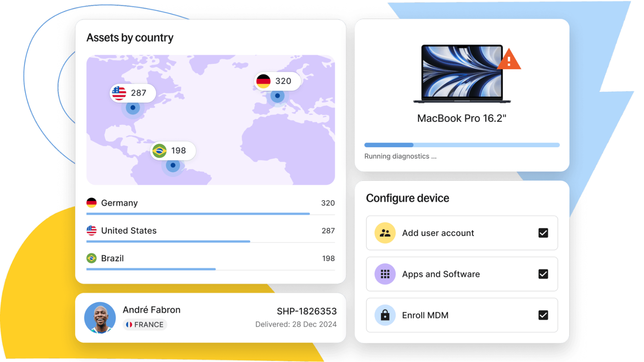Viewport: 644px width, 362px height.
Task: Click the purple apps grid icon
Action: 385,274
